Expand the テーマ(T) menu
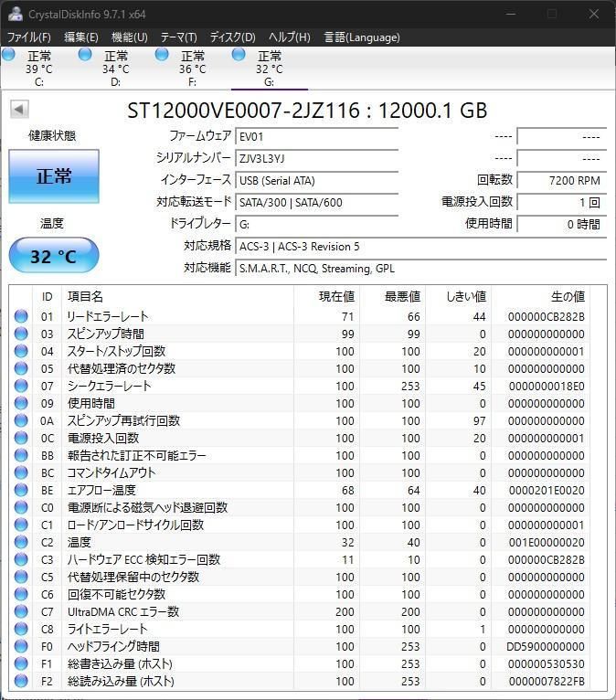The width and height of the screenshot is (616, 700). [178, 37]
